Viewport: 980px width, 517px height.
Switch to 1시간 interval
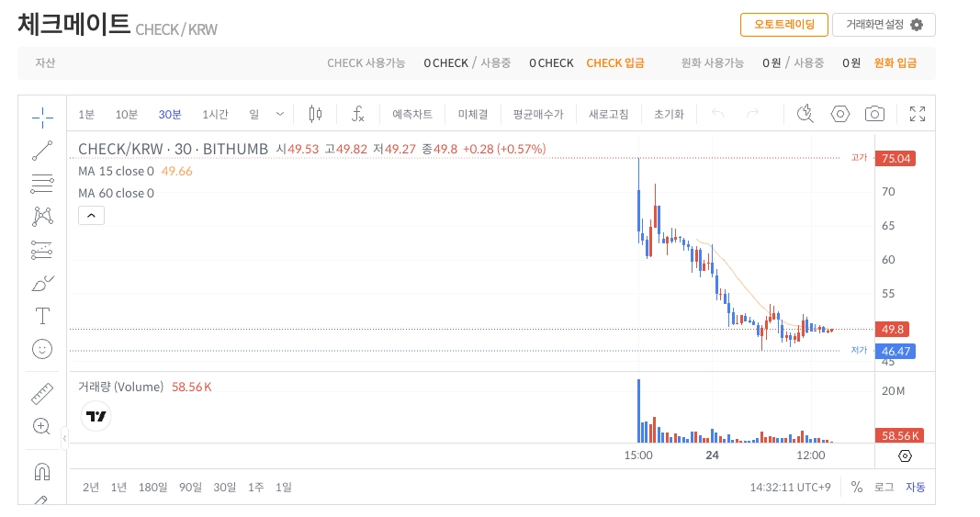click(x=215, y=115)
